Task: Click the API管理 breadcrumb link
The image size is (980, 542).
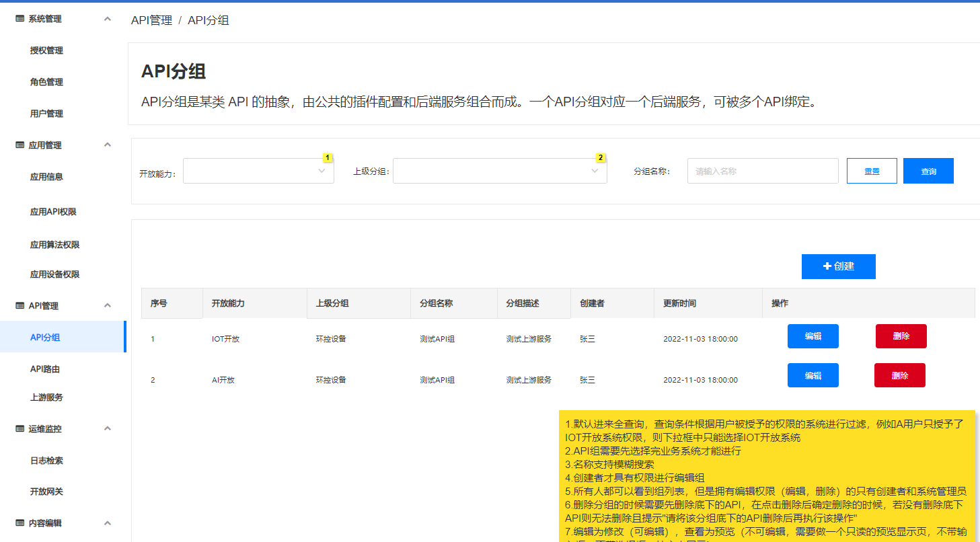Action: 151,20
